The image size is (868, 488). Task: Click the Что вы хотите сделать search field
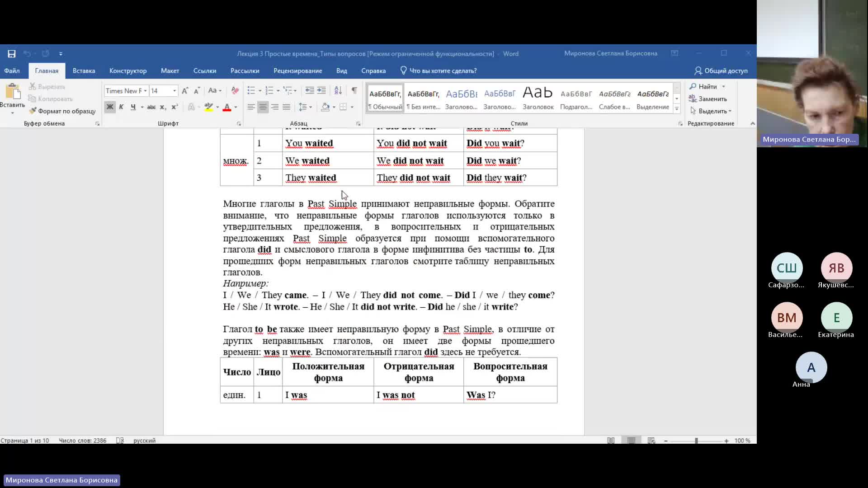click(439, 71)
